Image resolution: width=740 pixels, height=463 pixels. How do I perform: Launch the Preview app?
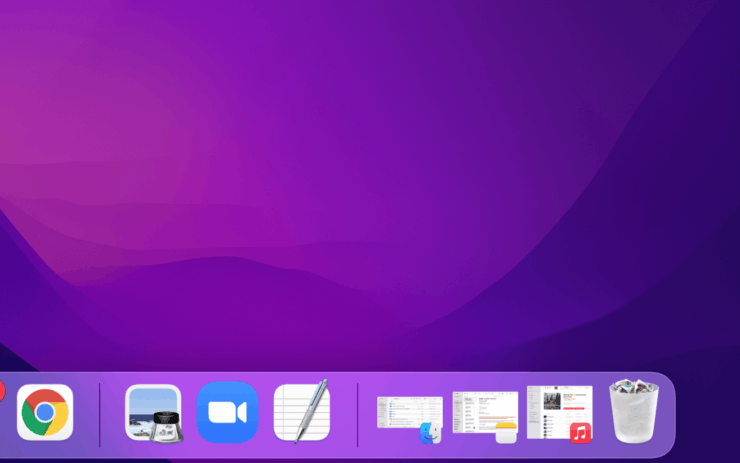point(153,412)
